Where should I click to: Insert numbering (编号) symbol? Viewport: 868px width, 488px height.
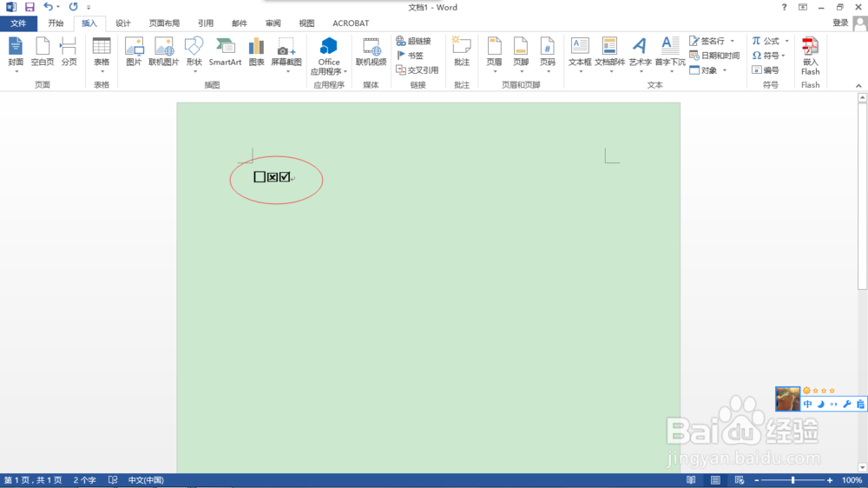[x=766, y=70]
